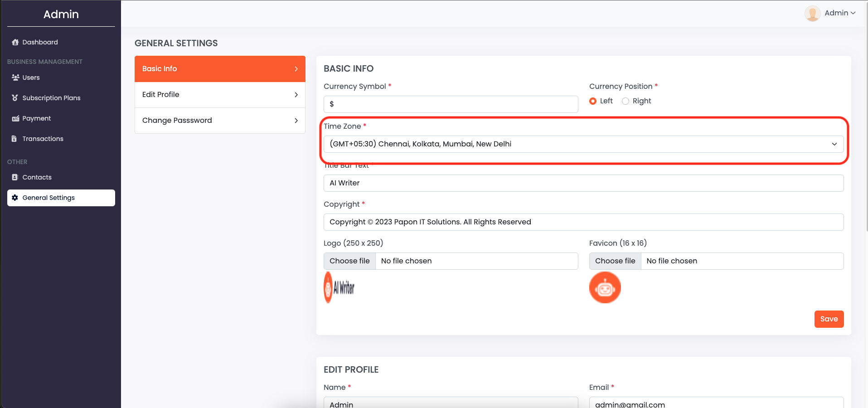Click the Users group icon
868x408 pixels.
(15, 78)
